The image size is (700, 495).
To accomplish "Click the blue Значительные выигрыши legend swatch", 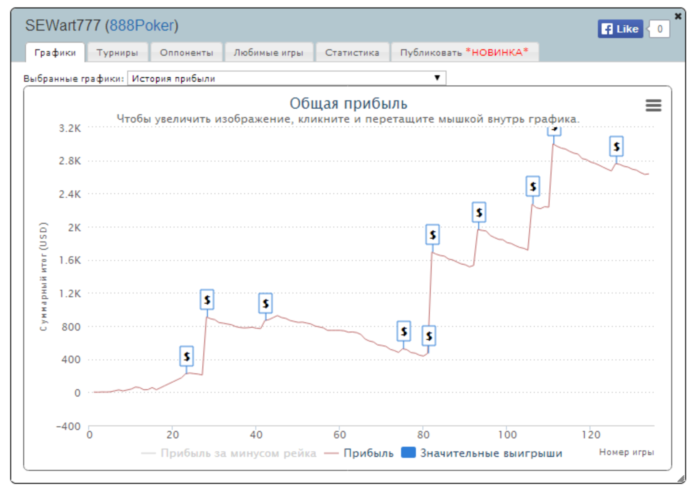I will click(408, 453).
